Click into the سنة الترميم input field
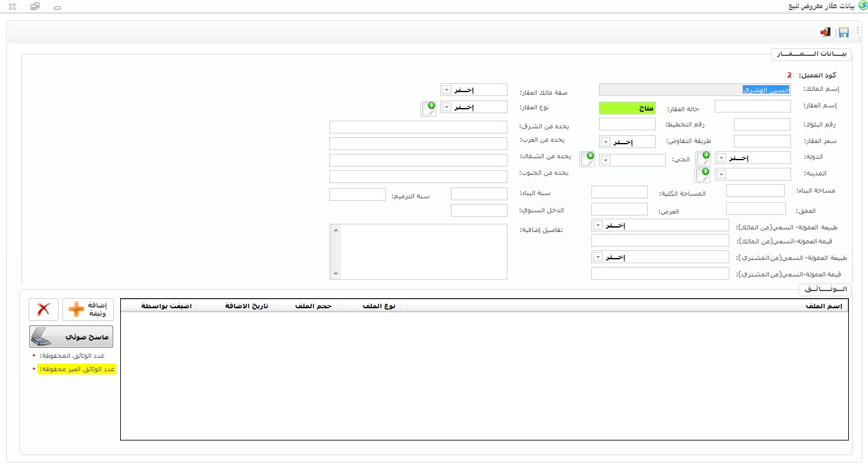The width and height of the screenshot is (868, 464). 357,194
